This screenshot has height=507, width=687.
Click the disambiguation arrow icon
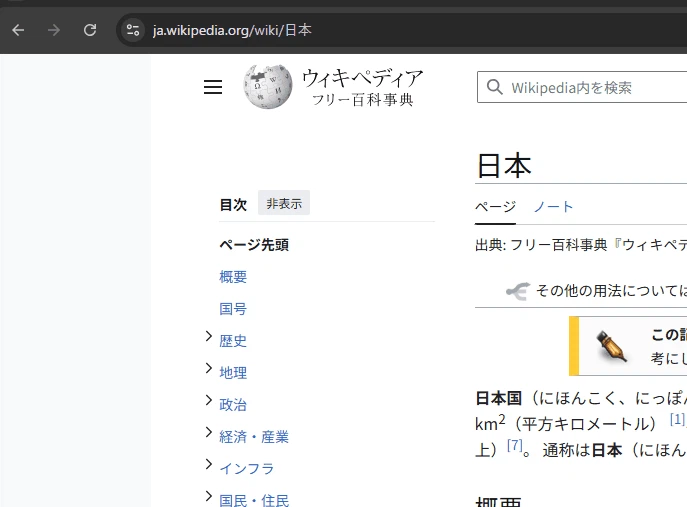point(518,291)
